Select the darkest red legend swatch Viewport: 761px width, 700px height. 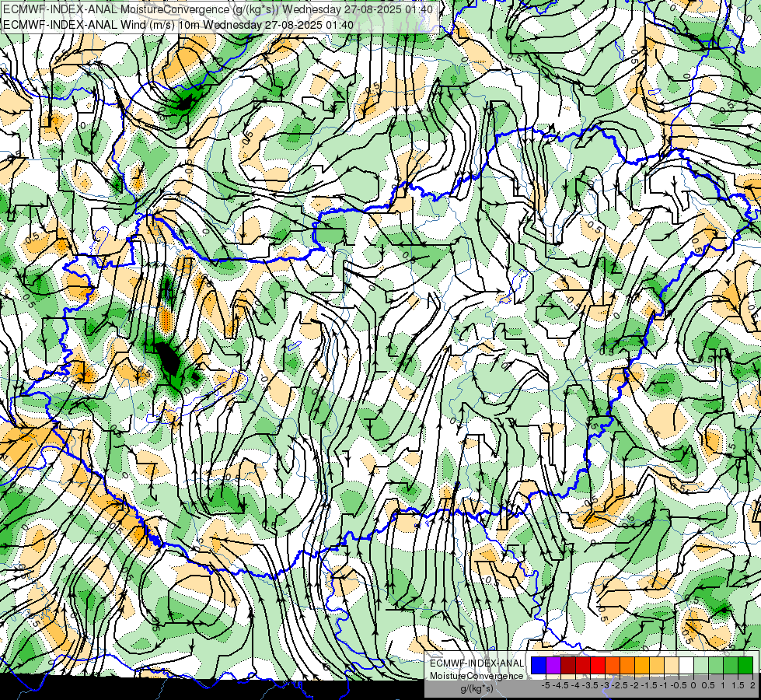tap(568, 666)
